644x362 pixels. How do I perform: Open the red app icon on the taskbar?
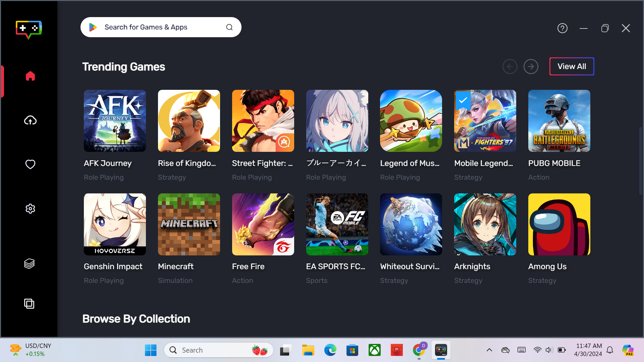396,350
